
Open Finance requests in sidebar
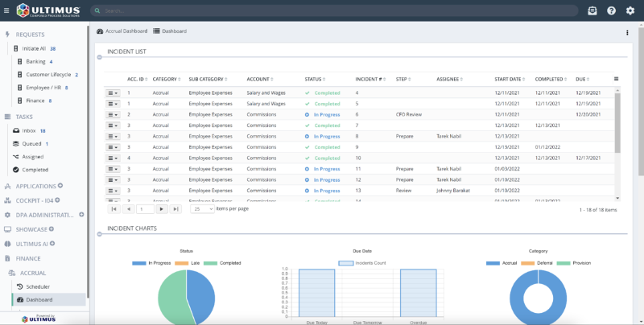(35, 101)
